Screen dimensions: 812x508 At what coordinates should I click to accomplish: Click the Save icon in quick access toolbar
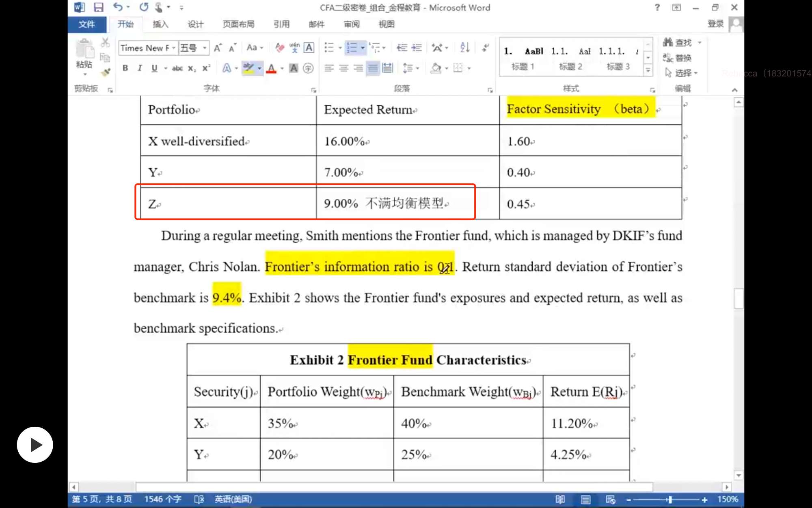click(98, 7)
